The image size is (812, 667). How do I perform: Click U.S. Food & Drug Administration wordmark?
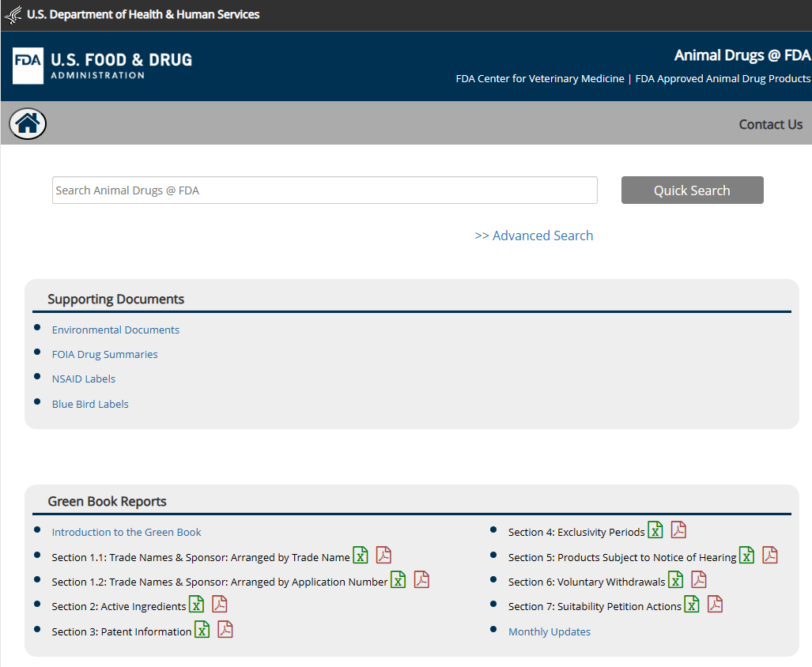(x=121, y=66)
